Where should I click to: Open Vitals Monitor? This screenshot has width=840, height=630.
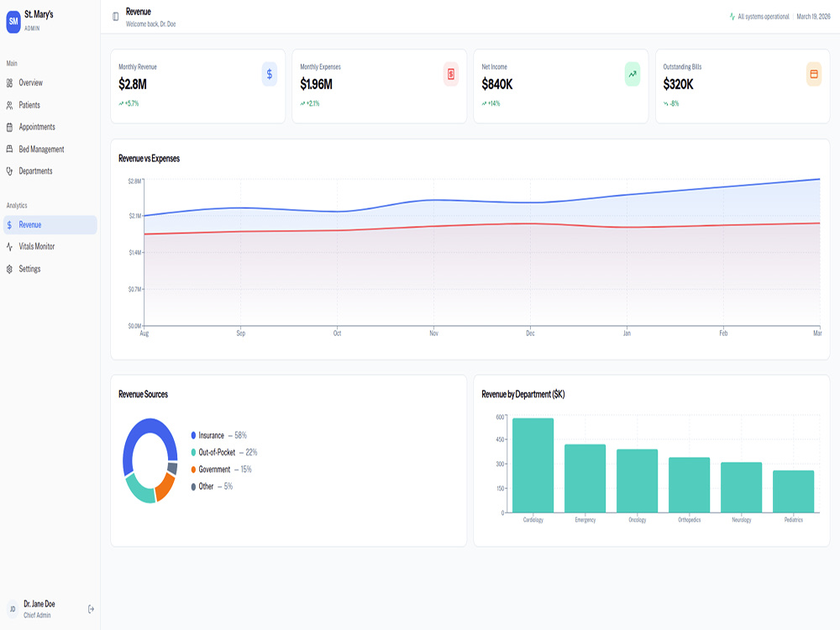pos(50,247)
